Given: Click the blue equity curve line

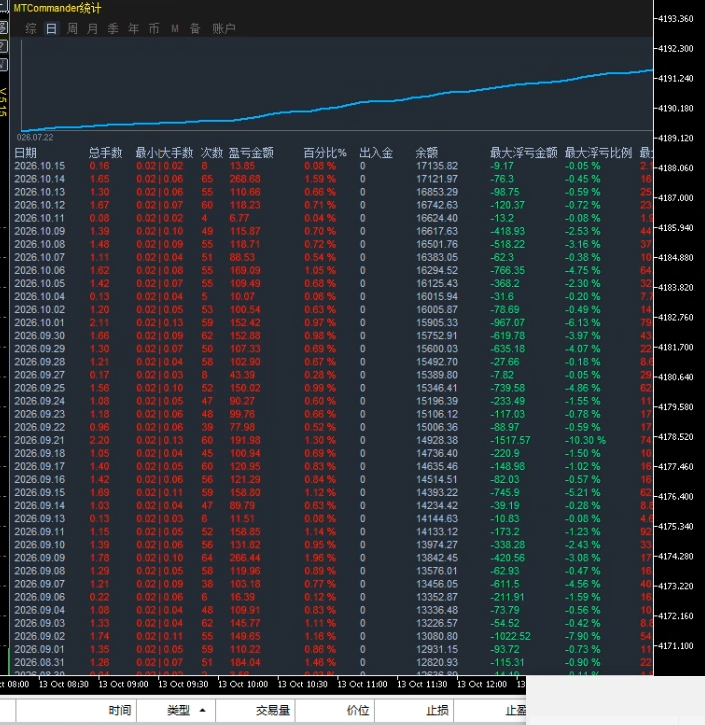Looking at the screenshot, I should point(337,106).
